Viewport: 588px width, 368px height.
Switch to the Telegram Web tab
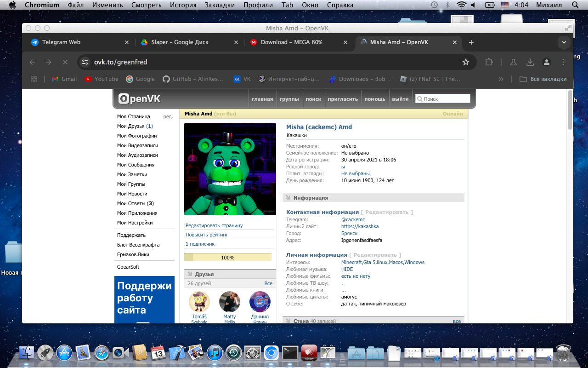click(x=61, y=42)
